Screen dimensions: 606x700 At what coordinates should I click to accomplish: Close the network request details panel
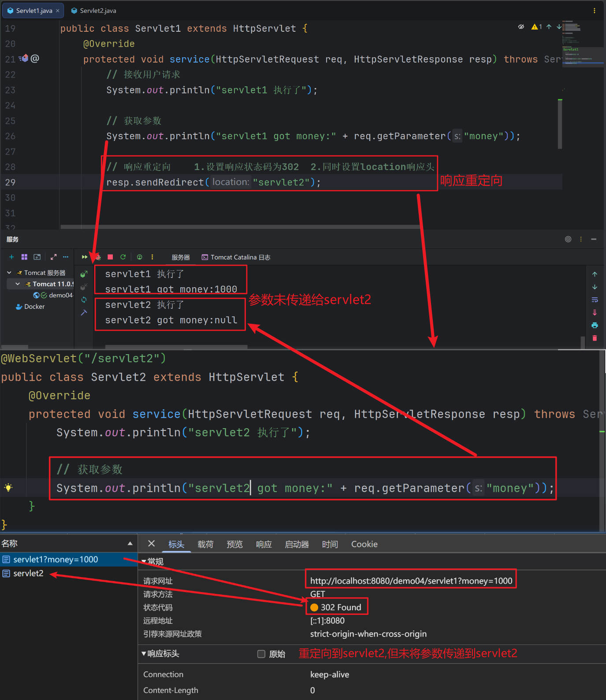coord(151,544)
